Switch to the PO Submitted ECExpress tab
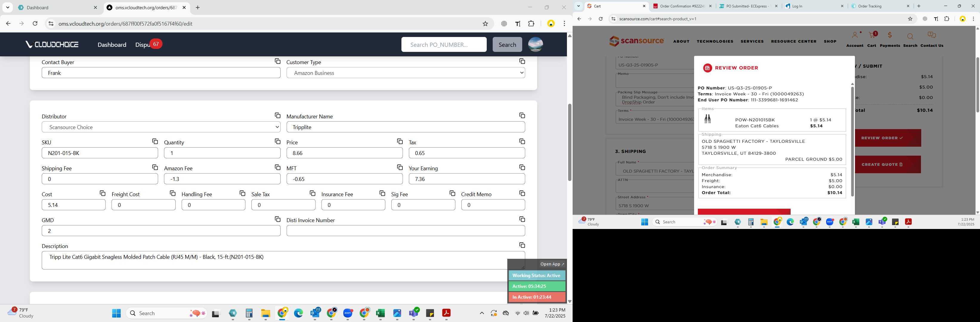The image size is (980, 322). click(x=748, y=6)
